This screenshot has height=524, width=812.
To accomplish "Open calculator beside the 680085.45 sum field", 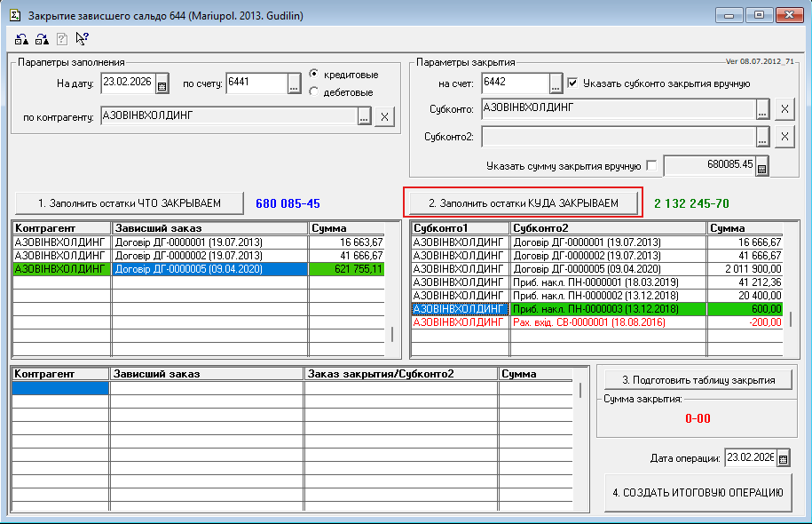I will (761, 165).
